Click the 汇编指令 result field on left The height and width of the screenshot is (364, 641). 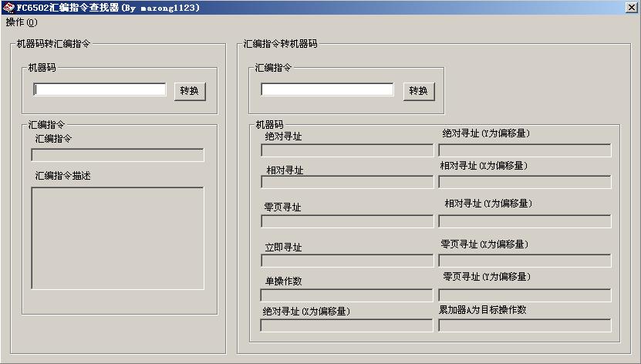pos(117,155)
